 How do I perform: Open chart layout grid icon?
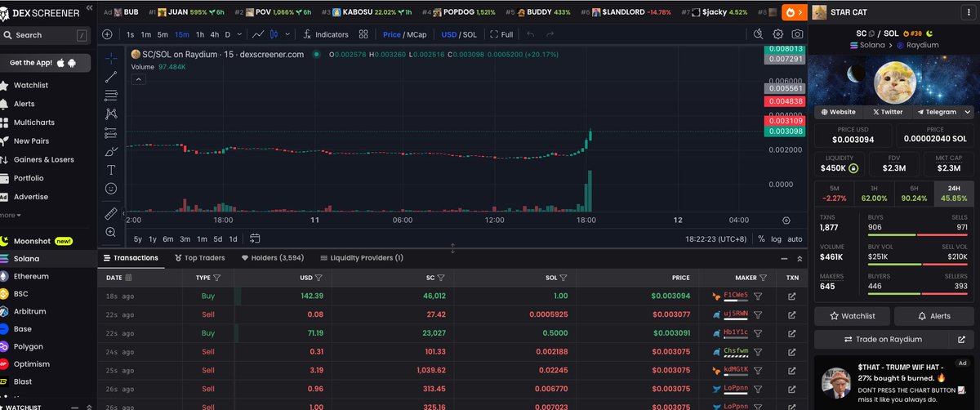(x=363, y=34)
